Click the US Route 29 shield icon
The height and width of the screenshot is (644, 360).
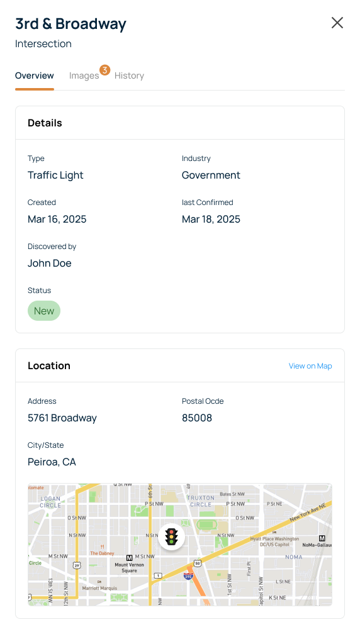pyautogui.click(x=76, y=565)
